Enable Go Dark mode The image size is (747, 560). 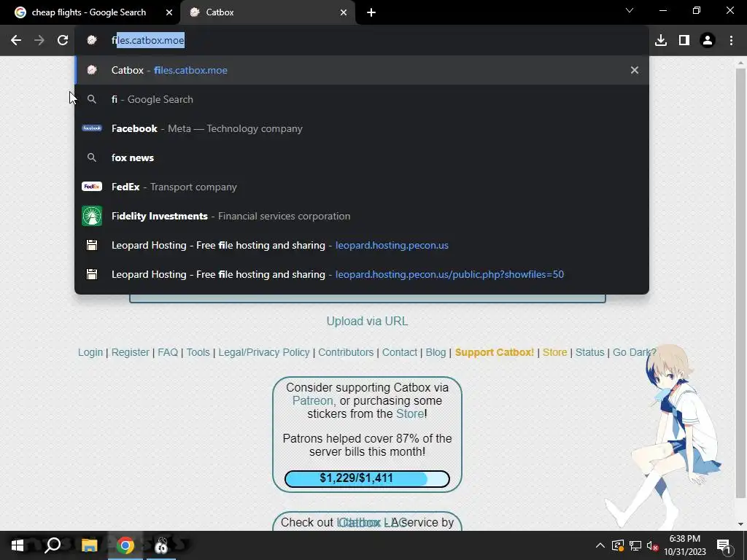(634, 352)
